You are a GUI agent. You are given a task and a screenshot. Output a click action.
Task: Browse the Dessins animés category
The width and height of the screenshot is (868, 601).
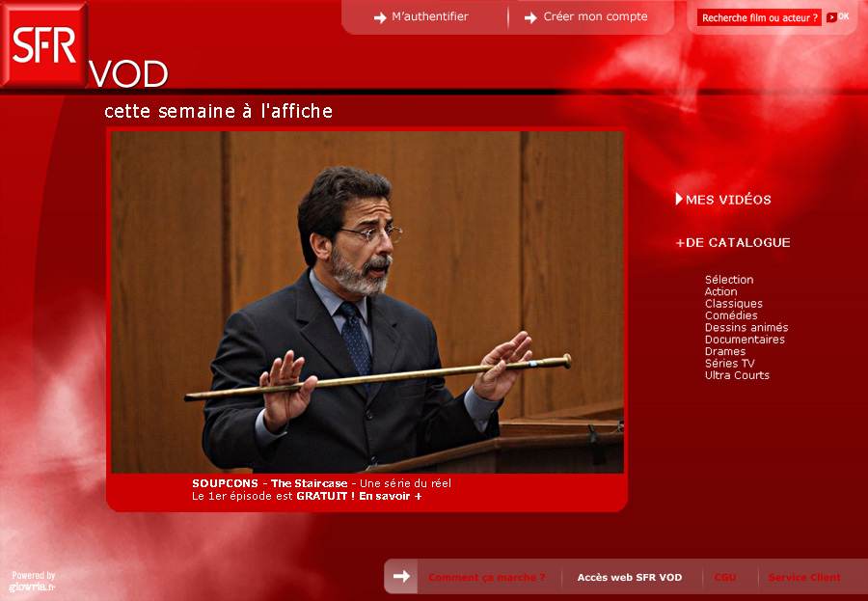(x=746, y=328)
